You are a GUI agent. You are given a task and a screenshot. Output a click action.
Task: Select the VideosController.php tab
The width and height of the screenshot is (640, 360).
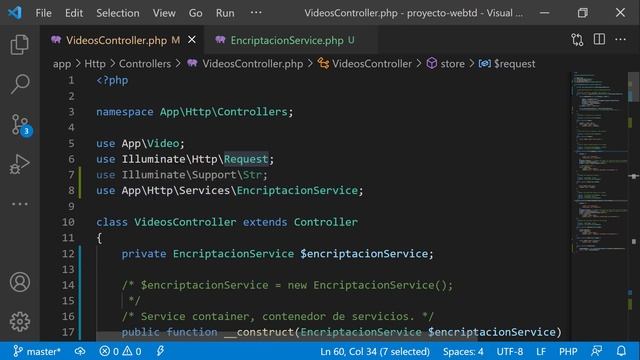(122, 40)
